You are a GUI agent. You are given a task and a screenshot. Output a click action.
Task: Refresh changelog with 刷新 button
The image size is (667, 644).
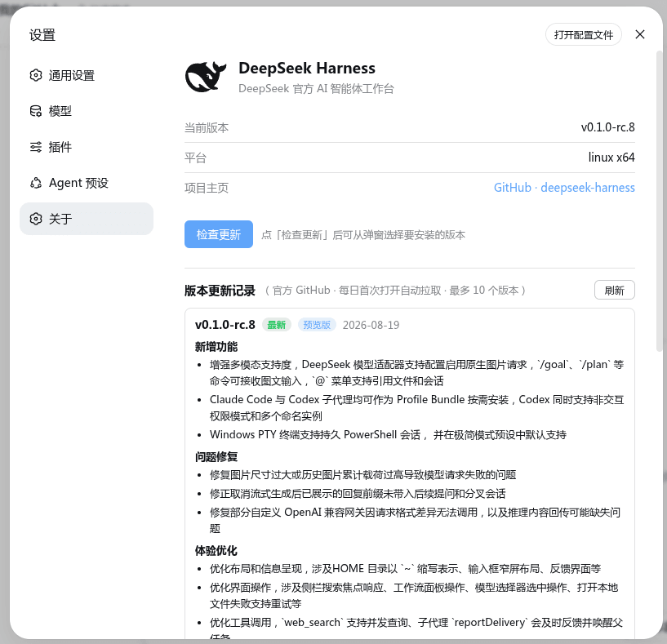pos(614,290)
